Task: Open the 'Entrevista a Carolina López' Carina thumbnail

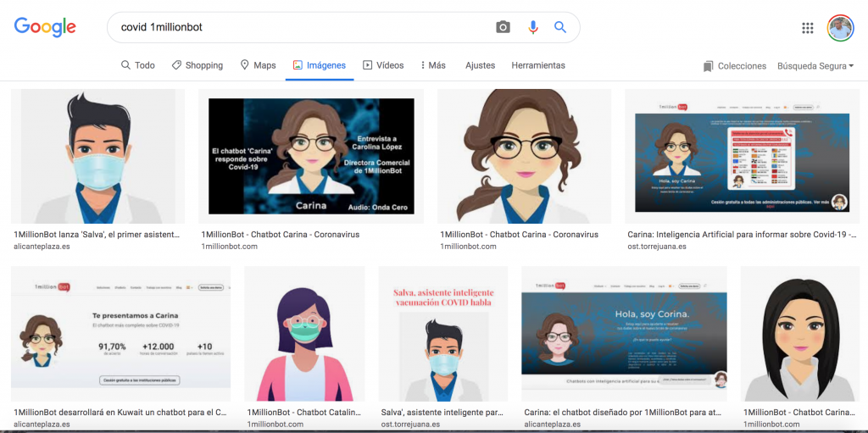Action: pyautogui.click(x=311, y=156)
